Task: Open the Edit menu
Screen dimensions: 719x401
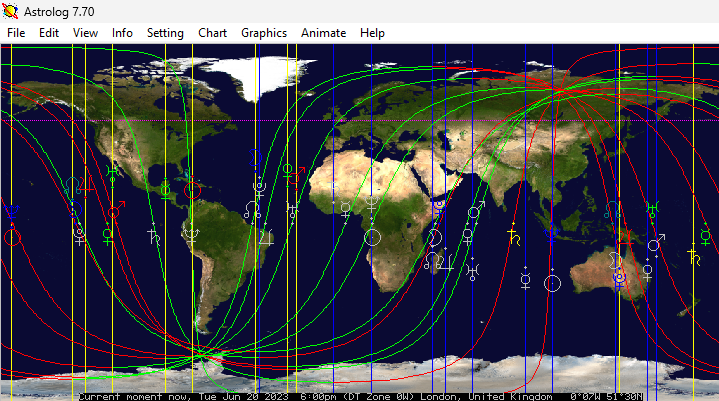Action: click(x=49, y=33)
